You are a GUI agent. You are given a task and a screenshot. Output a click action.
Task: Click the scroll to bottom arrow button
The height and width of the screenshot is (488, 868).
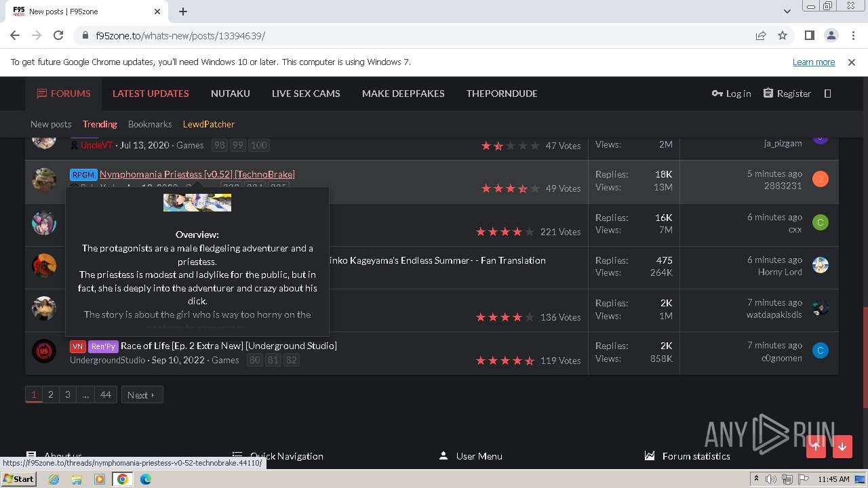point(842,447)
